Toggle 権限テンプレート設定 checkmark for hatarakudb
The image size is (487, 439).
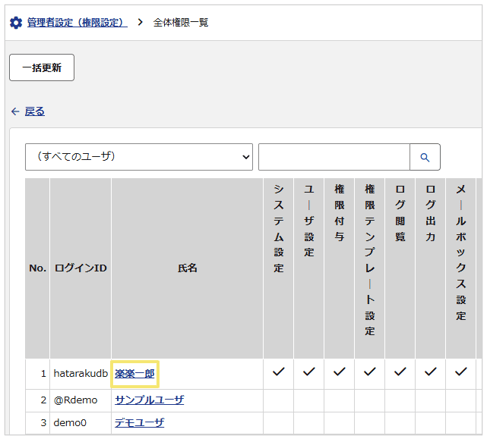tap(370, 372)
